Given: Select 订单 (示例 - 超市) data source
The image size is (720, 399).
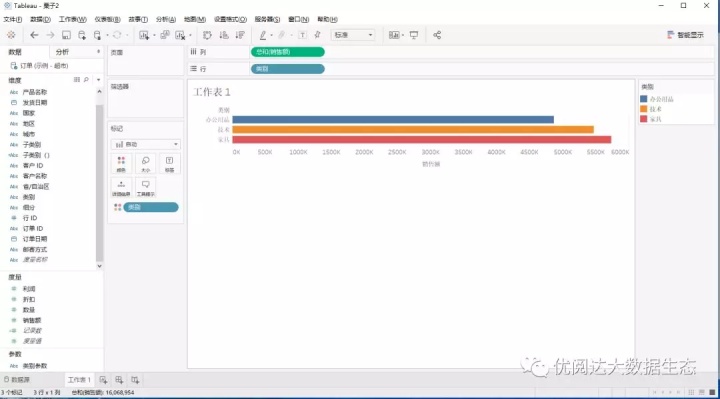Looking at the screenshot, I should point(39,66).
